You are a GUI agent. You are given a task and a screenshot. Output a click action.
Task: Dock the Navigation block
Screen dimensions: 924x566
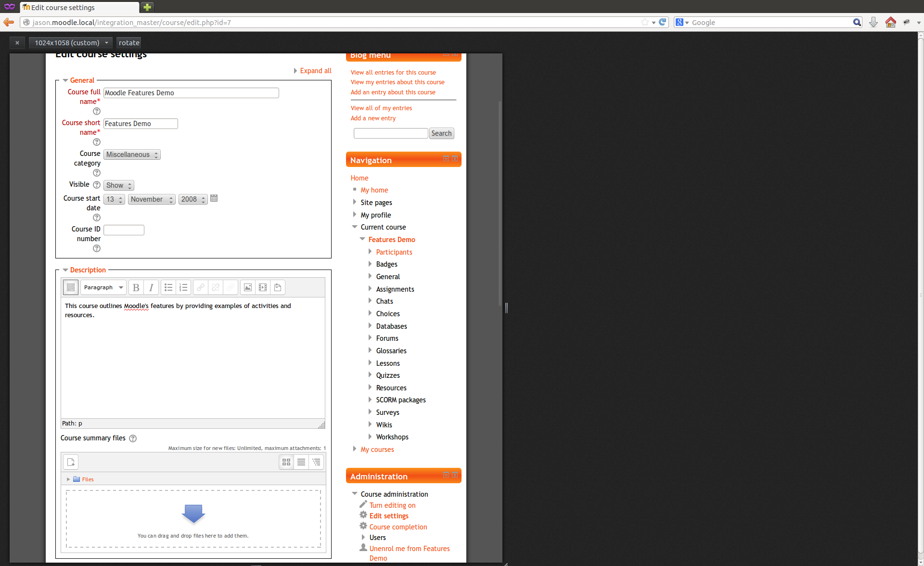pyautogui.click(x=455, y=159)
